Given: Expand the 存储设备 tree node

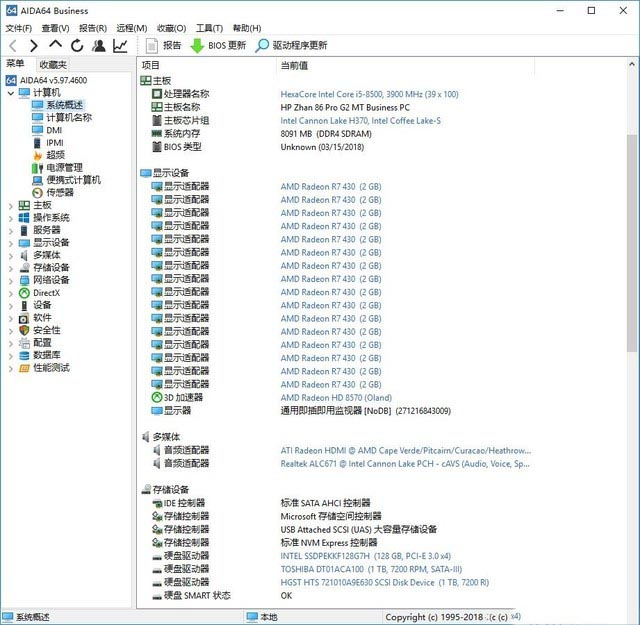Looking at the screenshot, I should click(11, 269).
